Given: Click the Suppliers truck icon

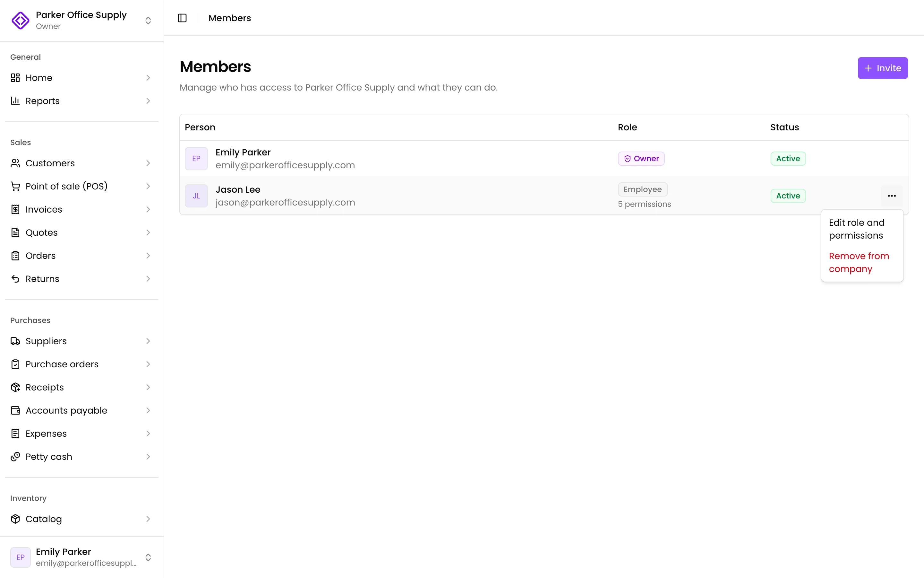Looking at the screenshot, I should (15, 341).
